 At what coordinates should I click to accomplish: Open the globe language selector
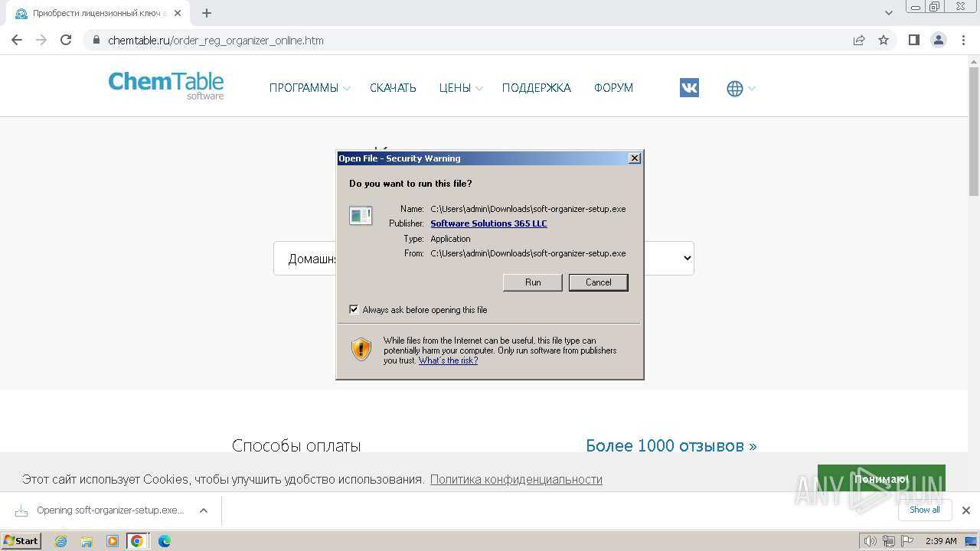[x=740, y=89]
